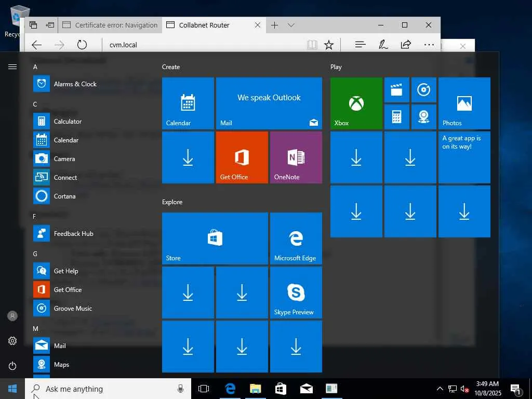This screenshot has width=532, height=399.
Task: Activate the Cortana microphone icon
Action: 180,389
